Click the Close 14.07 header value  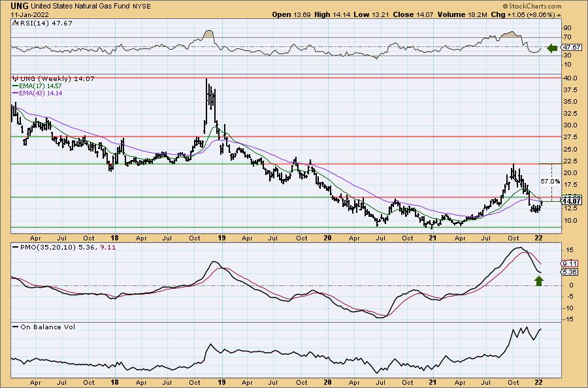(413, 14)
